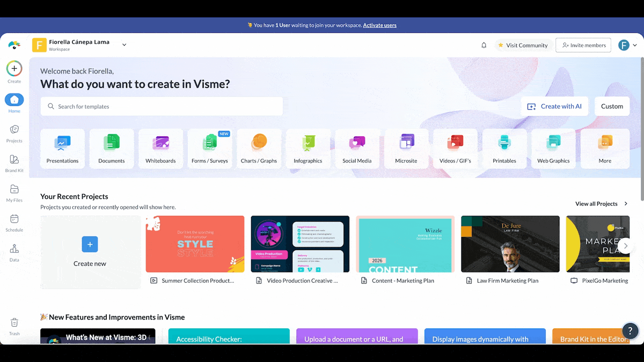Click the Video Production Creative title text
This screenshot has height=362, width=644.
[x=302, y=280]
